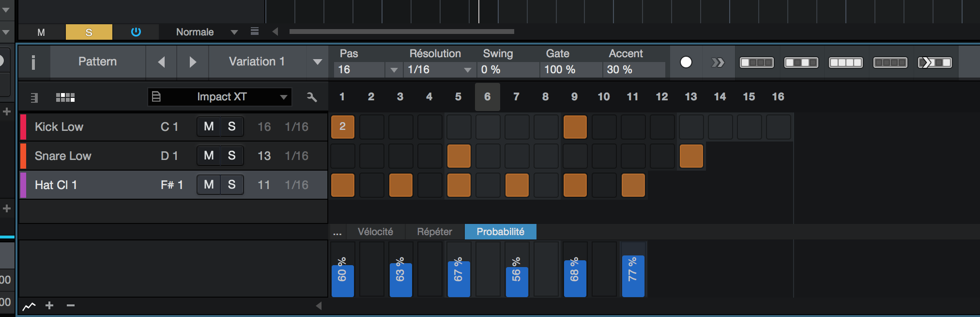The height and width of the screenshot is (317, 980).
Task: Click the pattern info 'i' icon
Action: tap(33, 62)
